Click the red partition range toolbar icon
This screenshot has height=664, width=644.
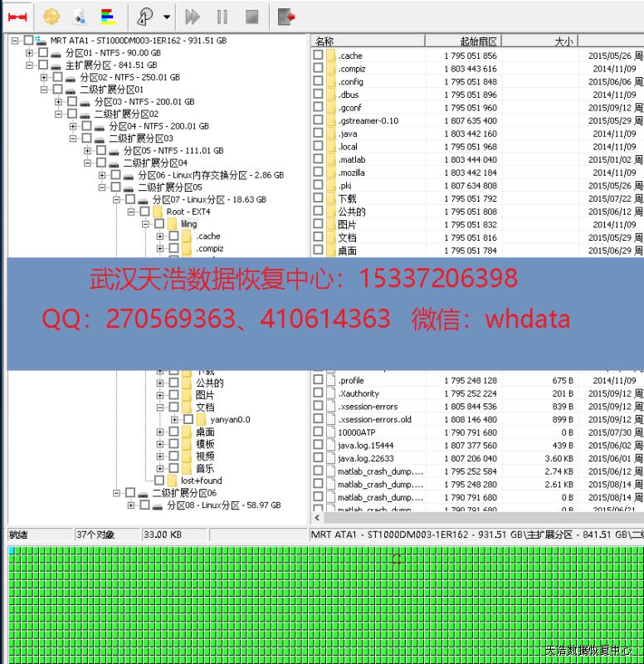tap(18, 16)
